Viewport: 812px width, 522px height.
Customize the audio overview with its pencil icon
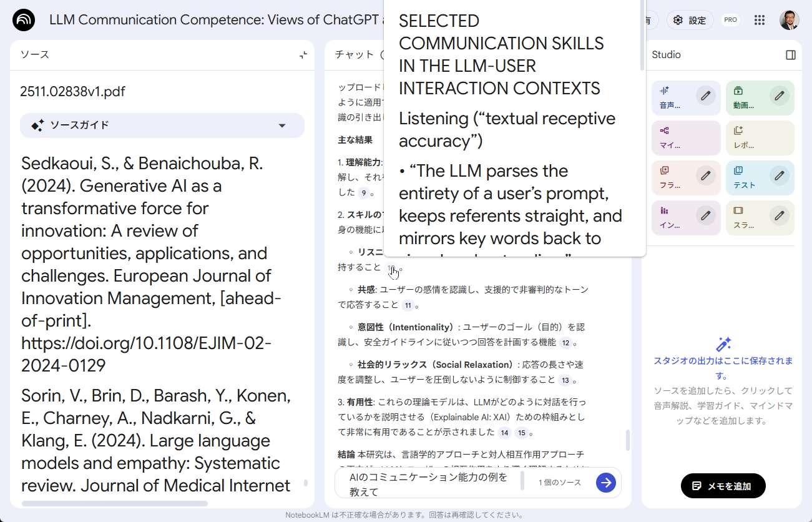coord(705,96)
